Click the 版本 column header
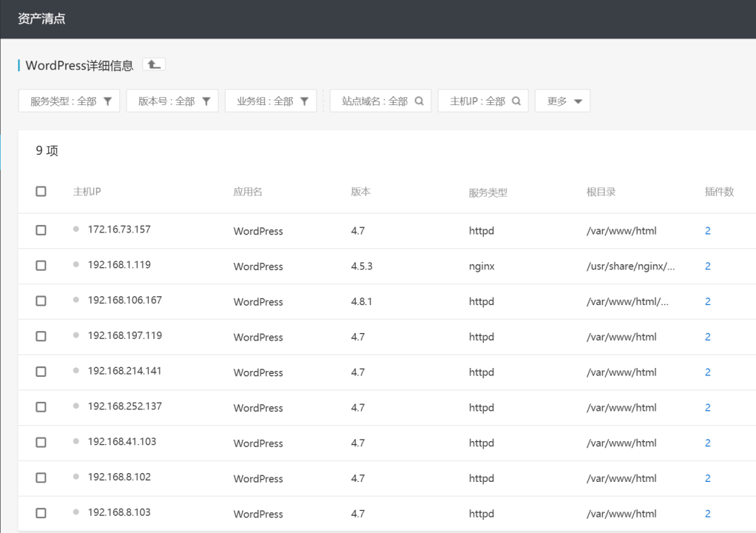Viewport: 756px width, 533px height. point(361,192)
